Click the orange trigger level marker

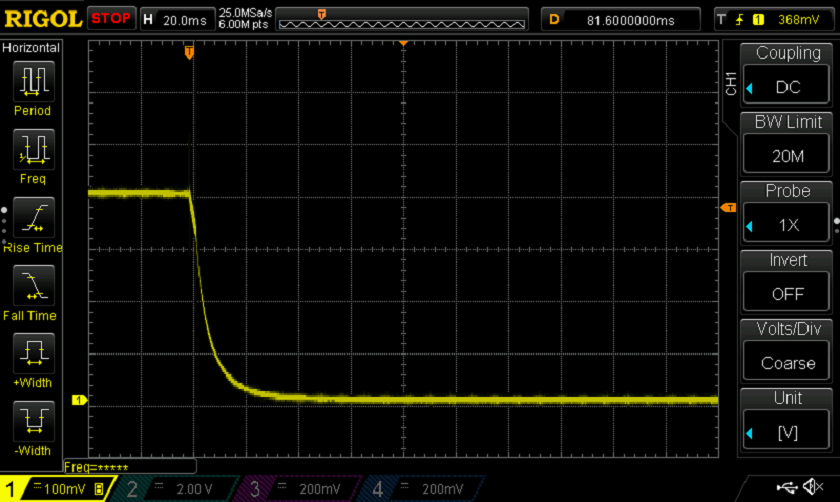pos(728,208)
